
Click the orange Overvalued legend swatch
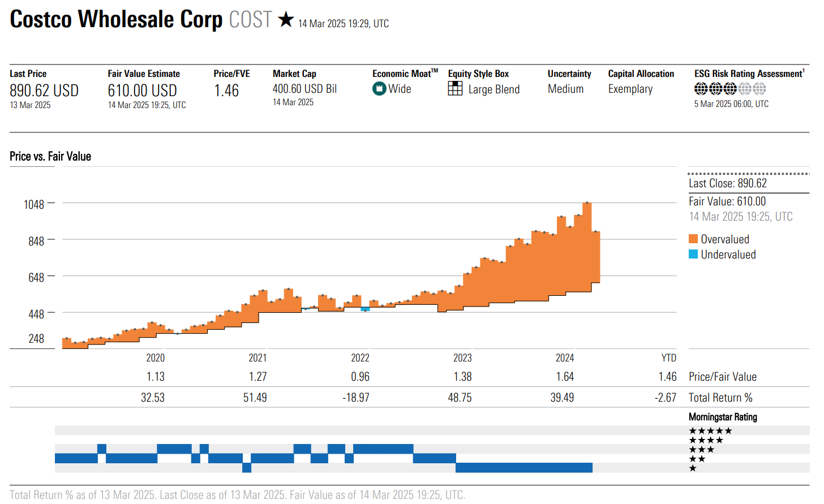point(693,239)
